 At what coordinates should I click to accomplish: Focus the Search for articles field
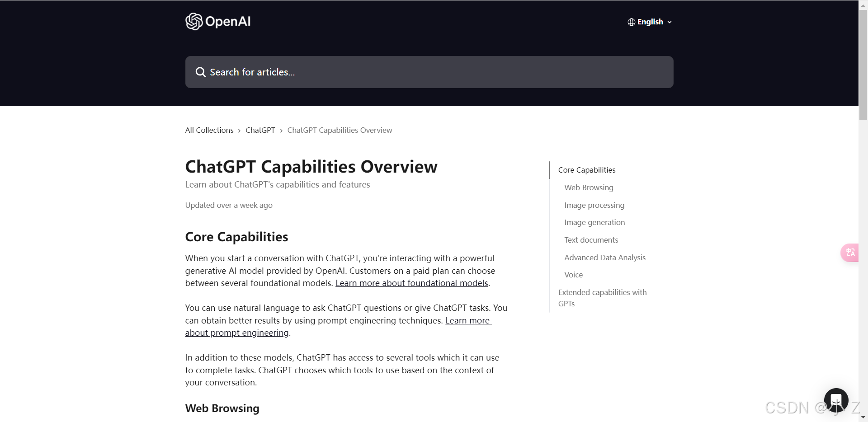[x=429, y=72]
